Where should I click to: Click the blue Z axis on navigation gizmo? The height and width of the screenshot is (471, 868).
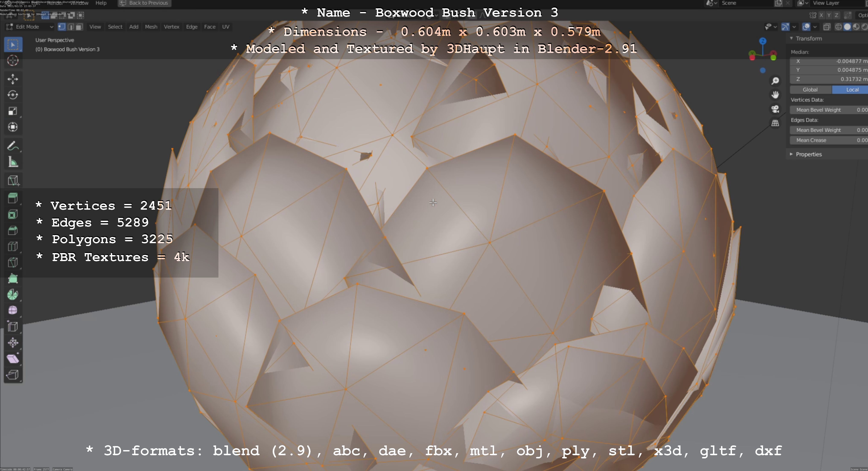tap(763, 41)
